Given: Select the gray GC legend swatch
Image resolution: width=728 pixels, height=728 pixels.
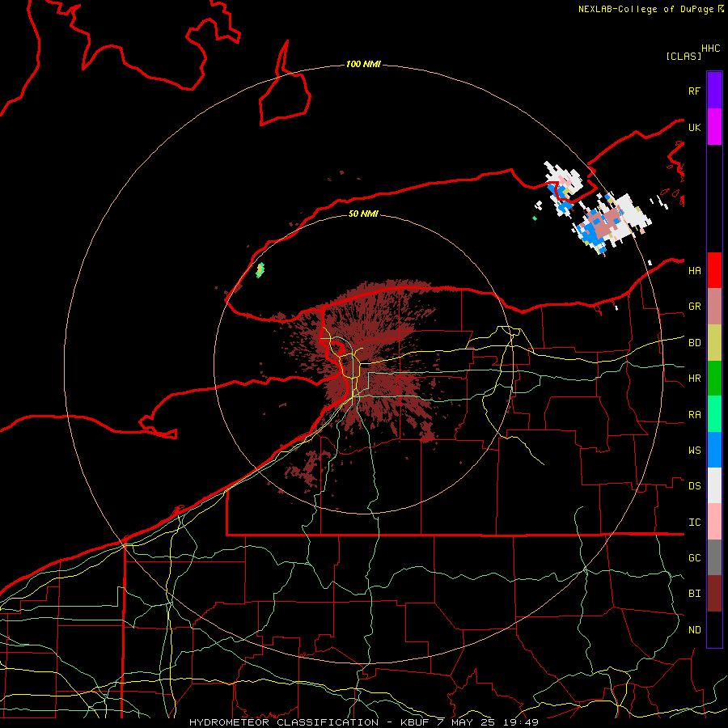Looking at the screenshot, I should click(x=714, y=557).
